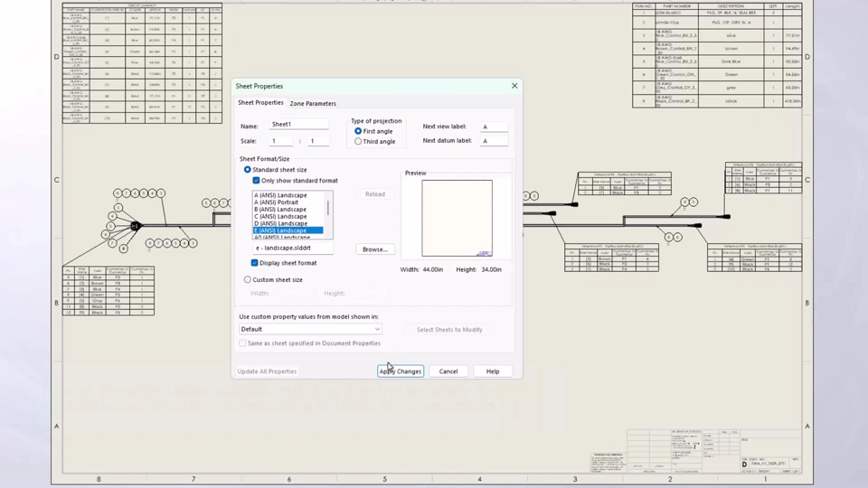Click the Next datum label field
The image size is (868, 488).
pyautogui.click(x=494, y=141)
